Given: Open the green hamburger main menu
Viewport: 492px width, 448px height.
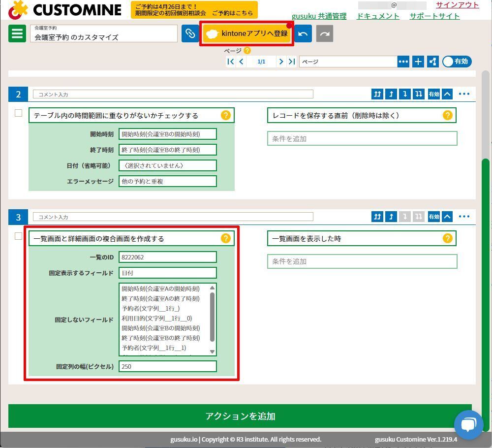Looking at the screenshot, I should tap(17, 33).
